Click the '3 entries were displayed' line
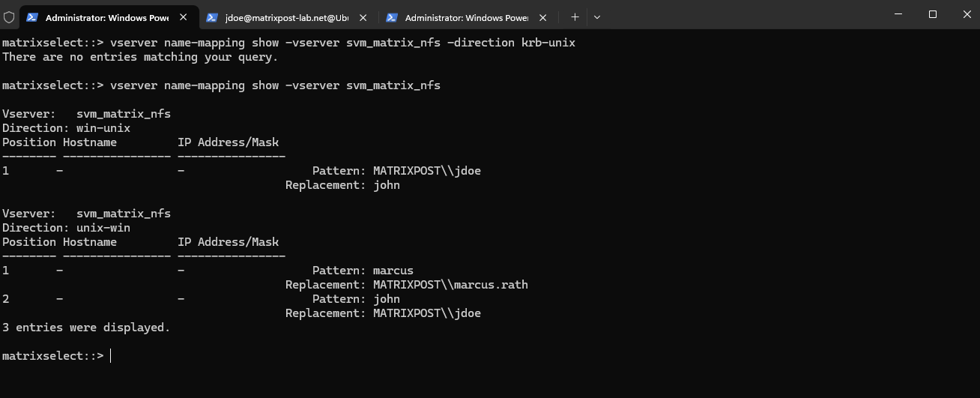980x398 pixels. point(86,328)
